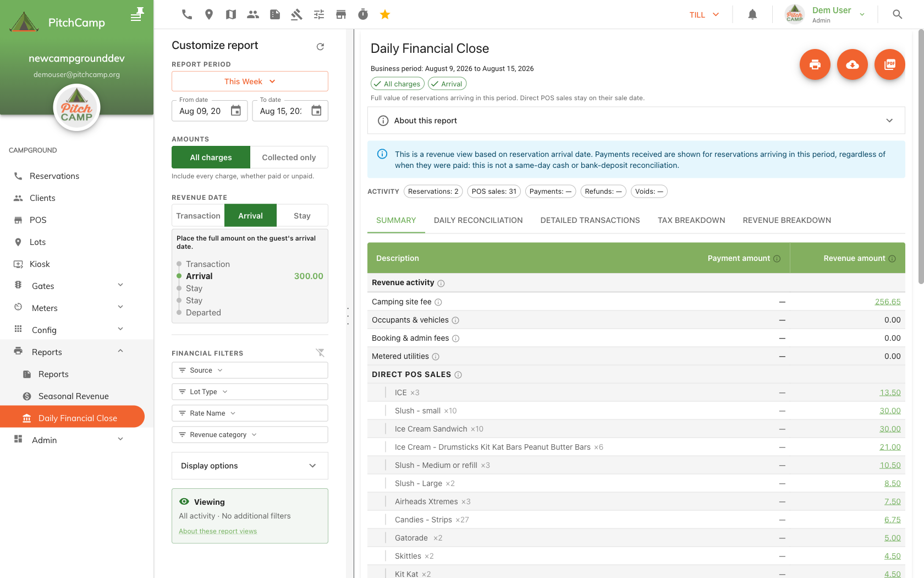The image size is (924, 578).
Task: Click the page vertical scrollbar
Action: pyautogui.click(x=921, y=157)
